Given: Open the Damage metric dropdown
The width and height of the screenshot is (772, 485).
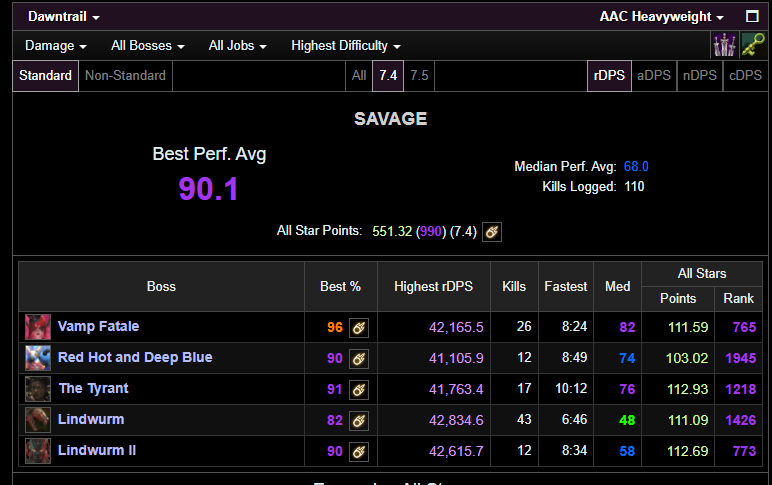Looking at the screenshot, I should (x=56, y=46).
